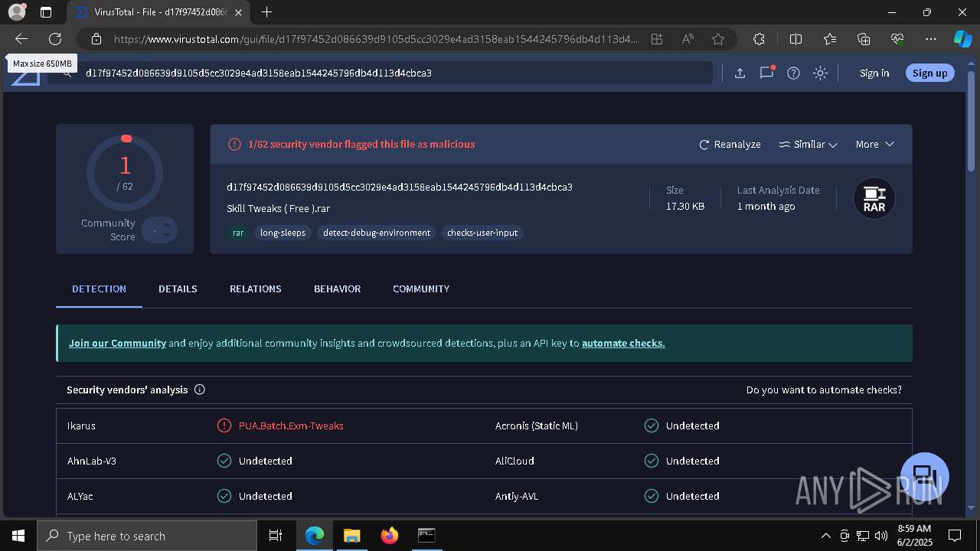Open File Explorer from taskbar
980x551 pixels.
[x=351, y=536]
